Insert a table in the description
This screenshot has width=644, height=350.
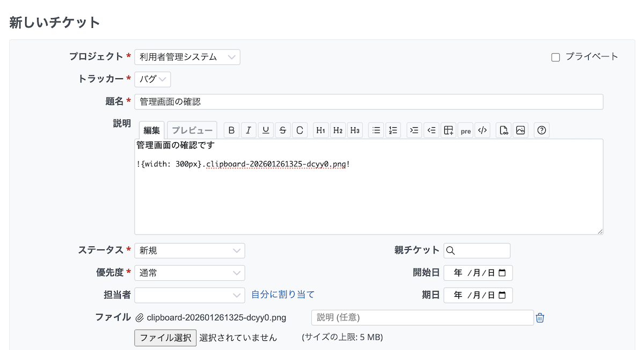[x=448, y=130]
